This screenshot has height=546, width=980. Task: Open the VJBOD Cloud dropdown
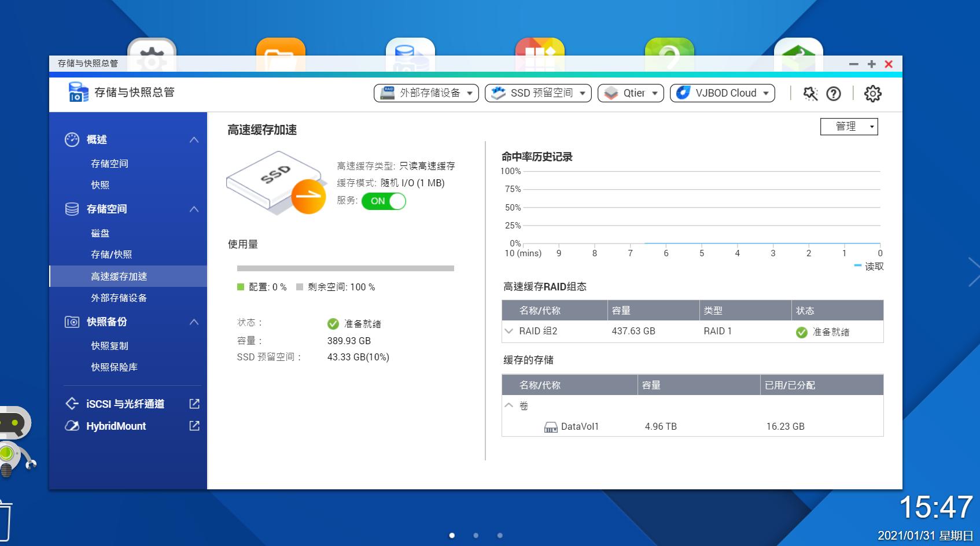(722, 93)
